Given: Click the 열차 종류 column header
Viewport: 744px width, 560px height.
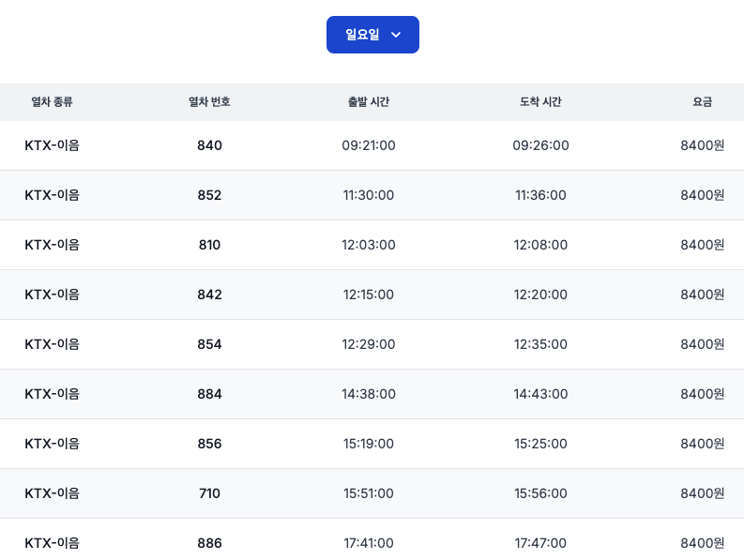Looking at the screenshot, I should click(52, 101).
